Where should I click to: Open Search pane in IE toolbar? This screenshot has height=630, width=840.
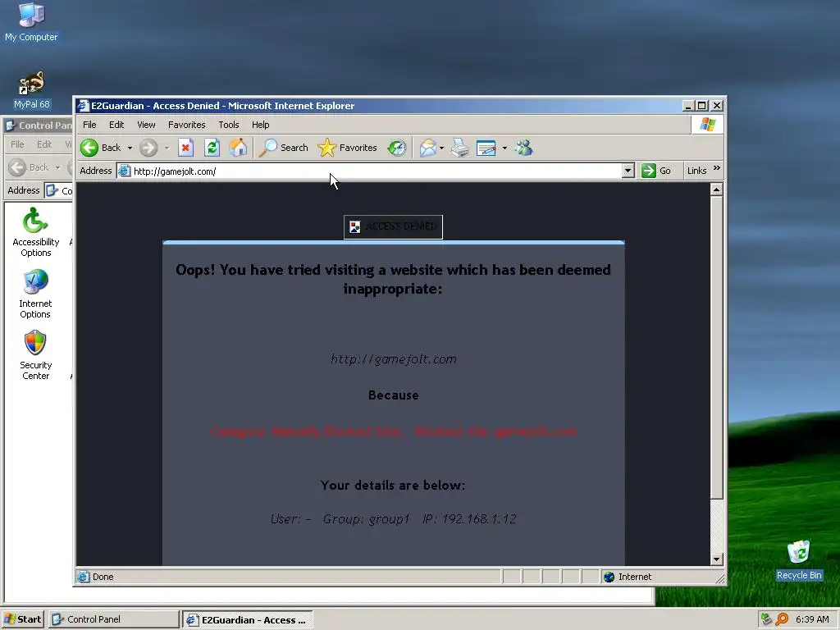click(x=283, y=148)
